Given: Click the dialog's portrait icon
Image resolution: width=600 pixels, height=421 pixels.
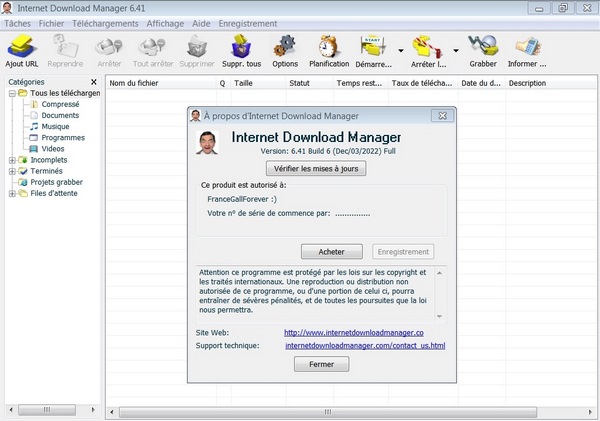Looking at the screenshot, I should [207, 142].
